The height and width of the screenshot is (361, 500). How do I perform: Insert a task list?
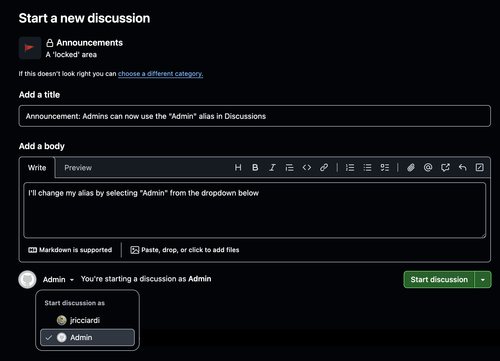(385, 167)
